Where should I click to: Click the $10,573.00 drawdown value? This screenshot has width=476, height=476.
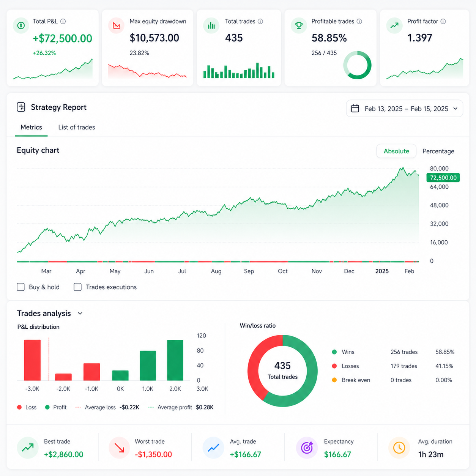[x=154, y=38]
